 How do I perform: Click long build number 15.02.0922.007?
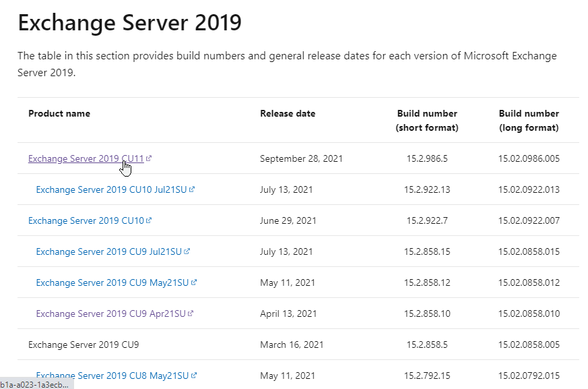click(529, 220)
